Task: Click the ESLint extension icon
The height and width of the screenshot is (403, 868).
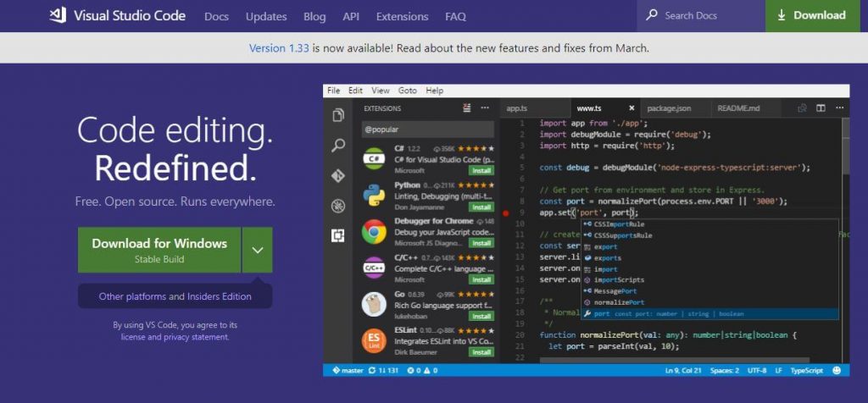Action: tap(374, 340)
